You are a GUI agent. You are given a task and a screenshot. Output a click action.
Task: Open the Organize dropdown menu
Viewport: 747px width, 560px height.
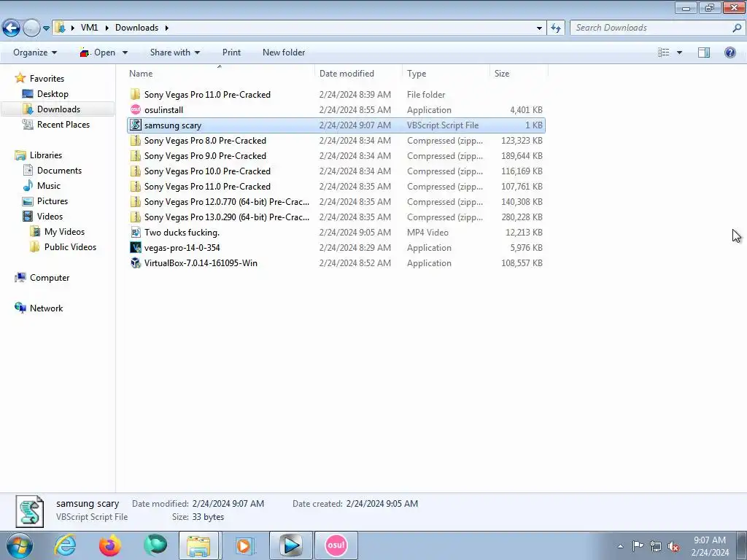pyautogui.click(x=35, y=52)
